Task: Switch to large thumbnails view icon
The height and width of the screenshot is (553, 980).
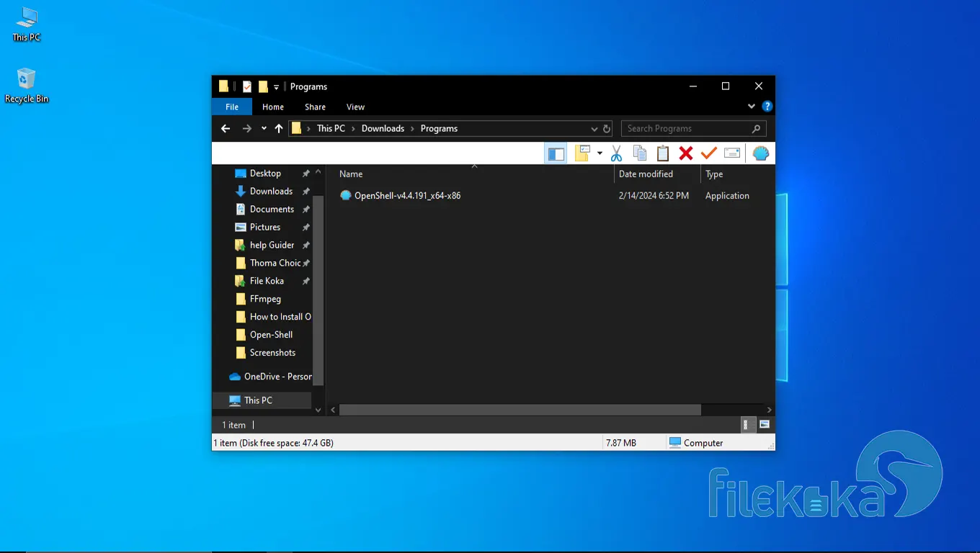Action: click(x=765, y=425)
